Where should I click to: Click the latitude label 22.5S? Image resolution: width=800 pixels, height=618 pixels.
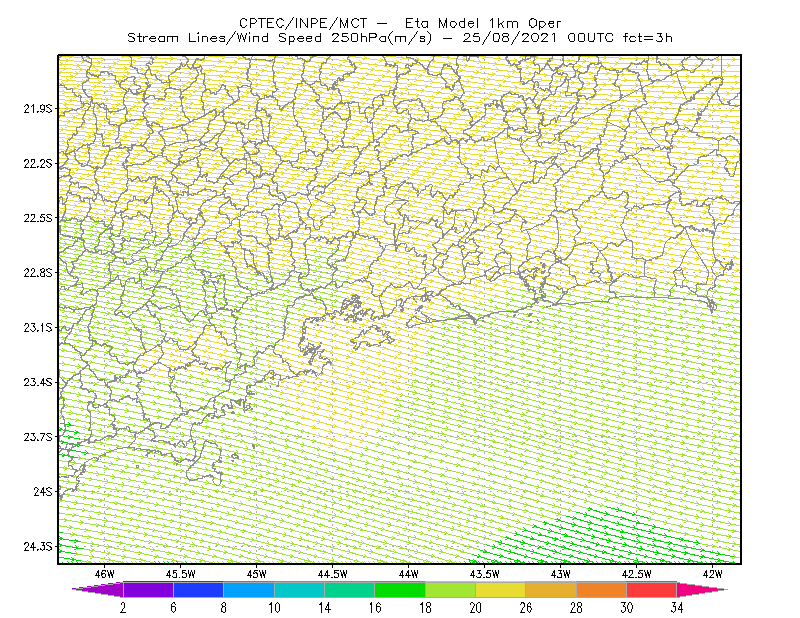pyautogui.click(x=38, y=218)
